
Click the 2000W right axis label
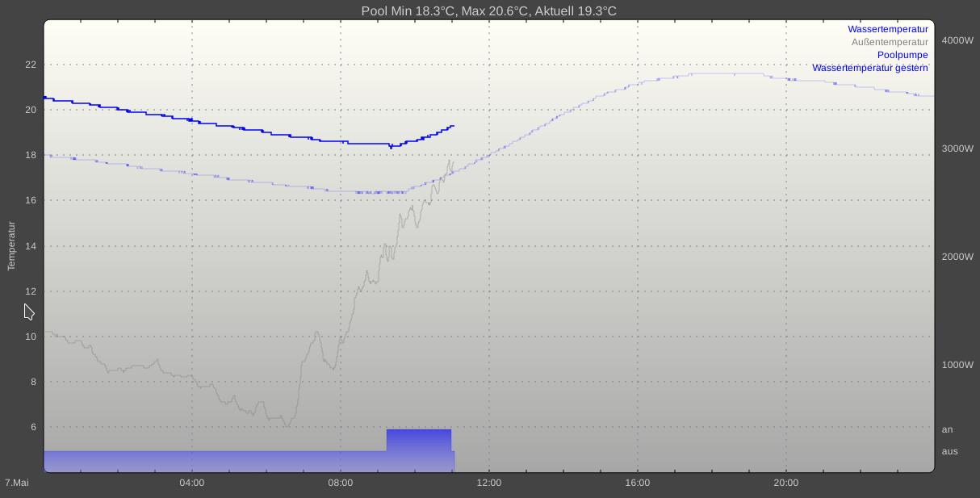point(958,257)
